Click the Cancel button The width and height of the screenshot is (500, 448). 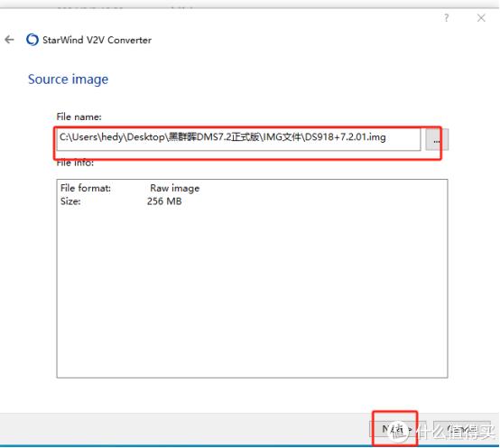click(462, 430)
